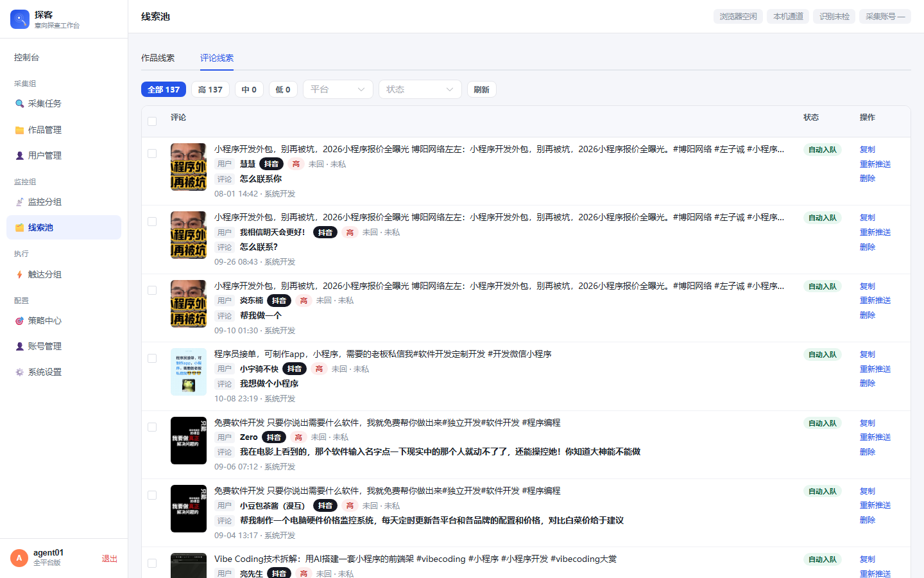Filter by 高 137 priority
The image size is (924, 578).
tap(210, 89)
